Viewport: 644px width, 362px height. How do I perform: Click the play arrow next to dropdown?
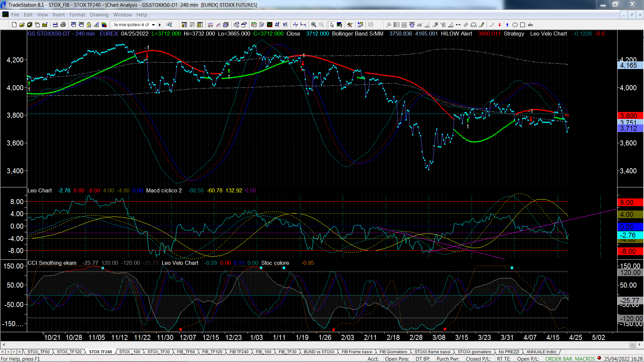click(x=160, y=25)
